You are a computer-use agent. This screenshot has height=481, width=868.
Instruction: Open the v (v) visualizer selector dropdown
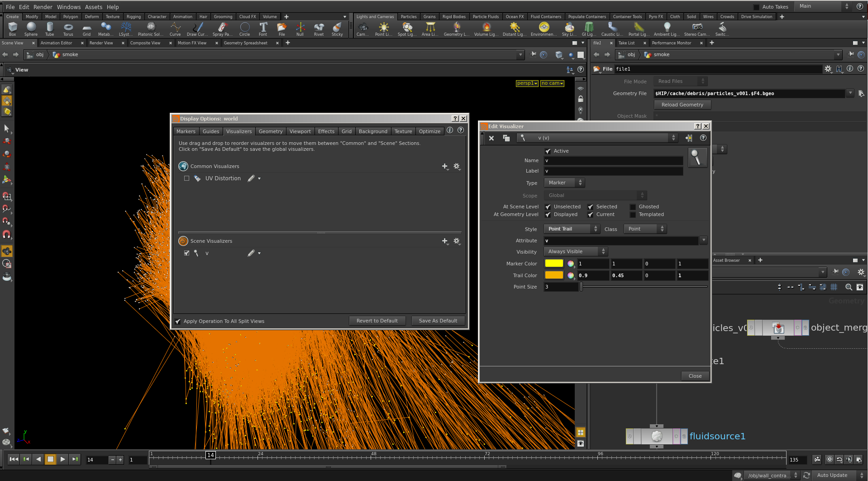pyautogui.click(x=597, y=138)
